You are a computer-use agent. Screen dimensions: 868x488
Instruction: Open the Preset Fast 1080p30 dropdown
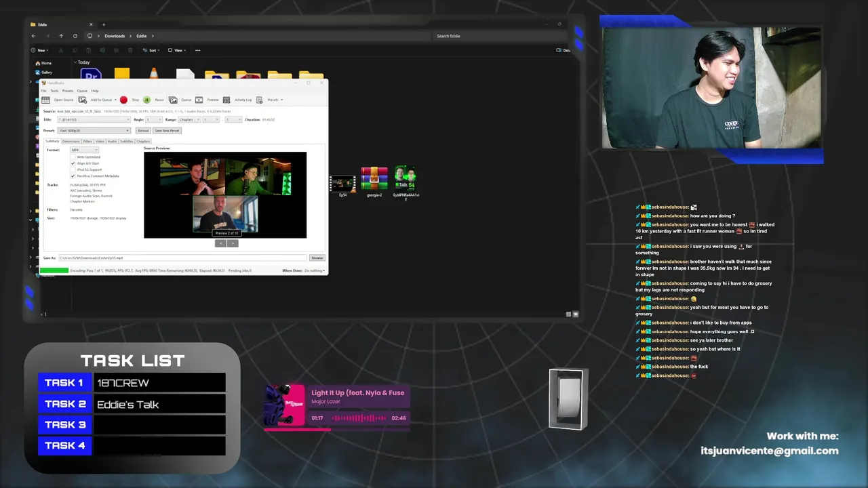pyautogui.click(x=94, y=131)
